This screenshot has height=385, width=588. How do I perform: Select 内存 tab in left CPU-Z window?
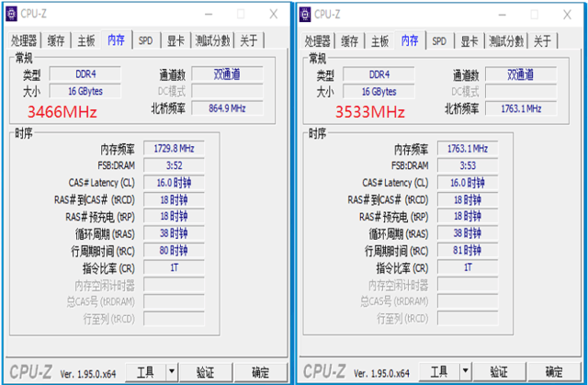[x=117, y=40]
